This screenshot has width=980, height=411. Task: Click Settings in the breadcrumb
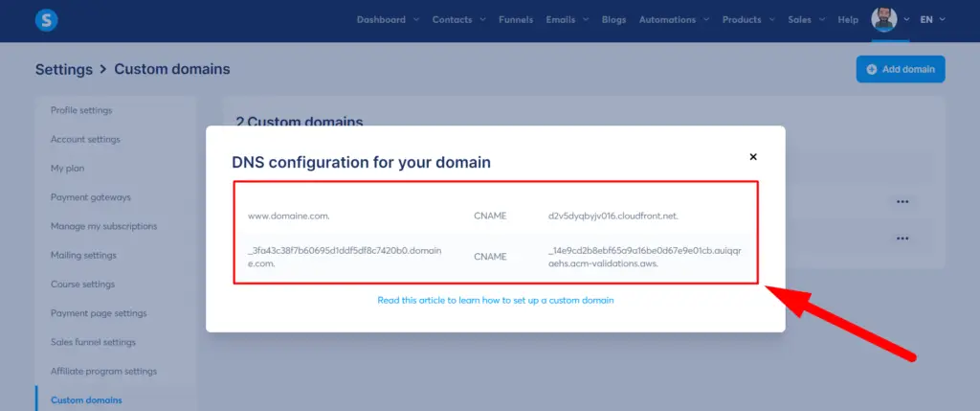64,69
